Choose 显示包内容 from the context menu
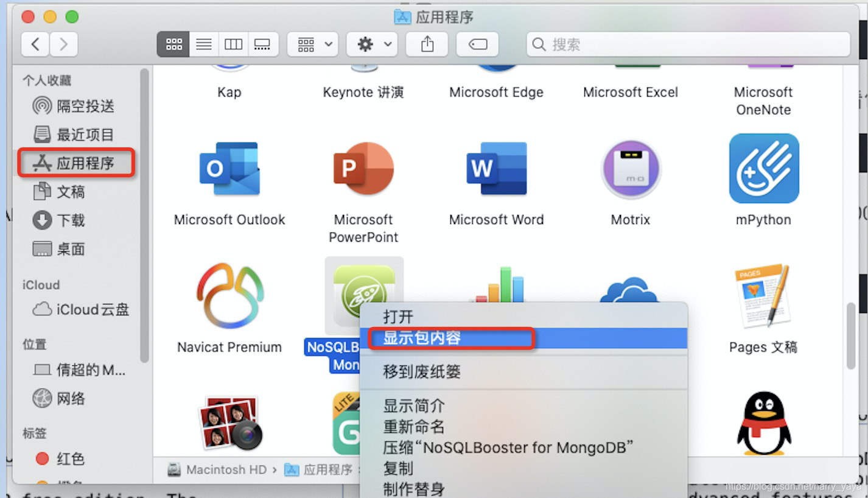The width and height of the screenshot is (868, 498). coord(524,338)
